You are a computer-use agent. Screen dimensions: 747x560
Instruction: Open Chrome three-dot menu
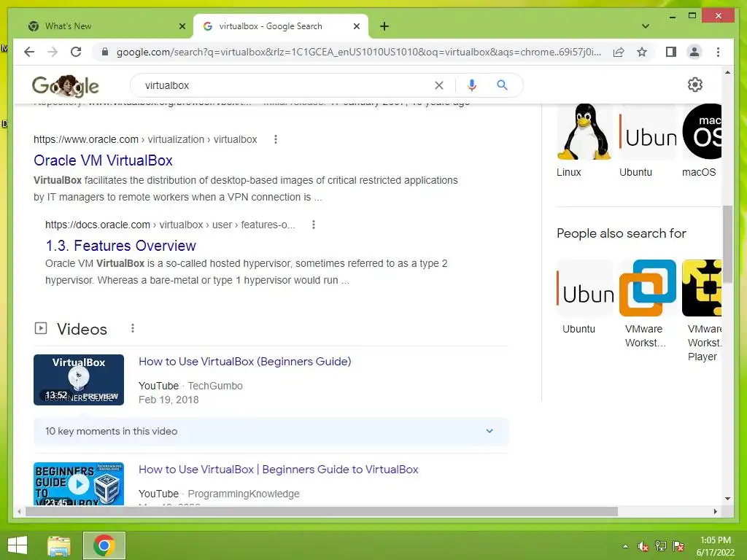pos(718,52)
